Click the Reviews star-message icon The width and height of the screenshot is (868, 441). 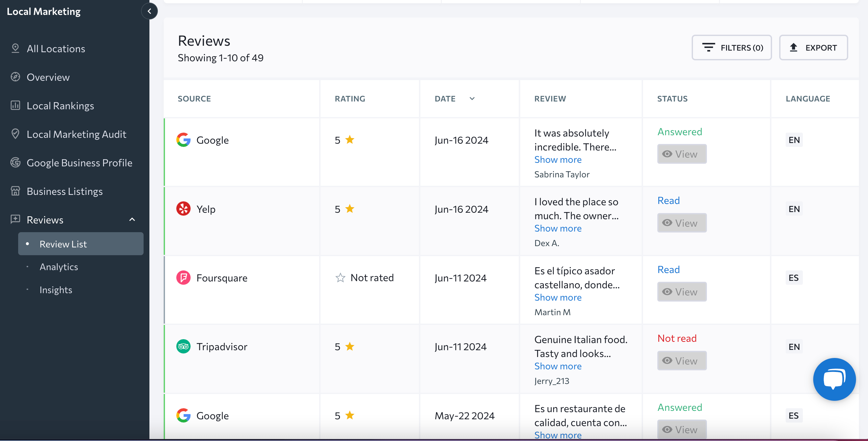click(15, 220)
